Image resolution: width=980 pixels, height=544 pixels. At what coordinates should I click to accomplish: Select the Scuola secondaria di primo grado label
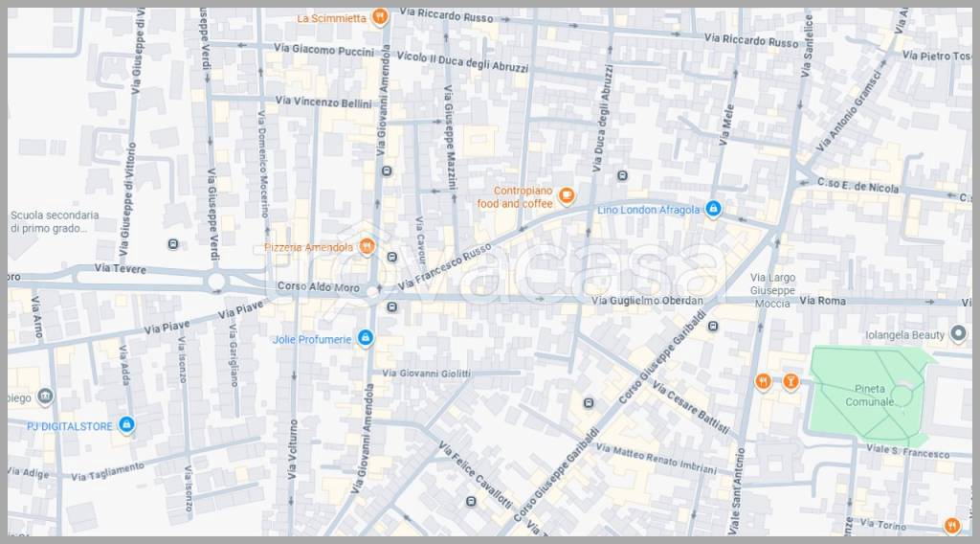coord(49,222)
